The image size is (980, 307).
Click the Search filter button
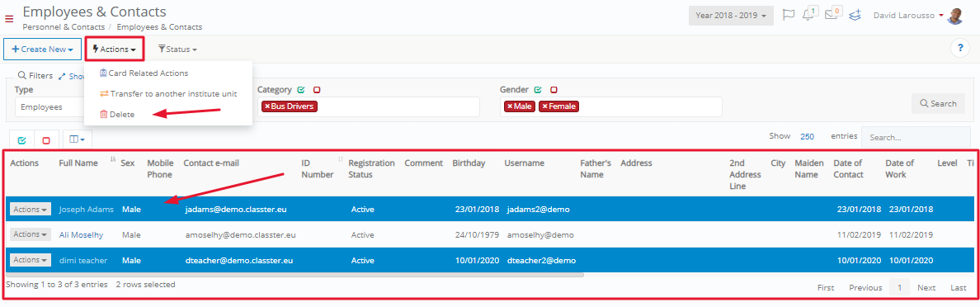click(x=937, y=104)
